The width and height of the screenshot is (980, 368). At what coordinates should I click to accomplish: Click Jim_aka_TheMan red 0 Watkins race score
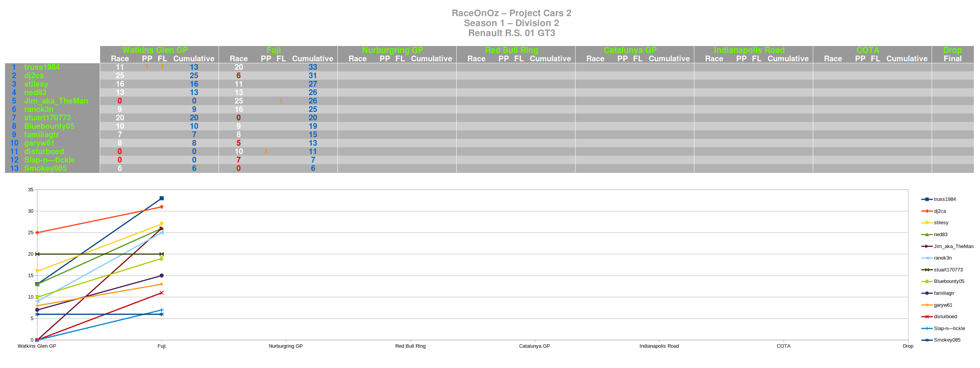click(x=120, y=101)
